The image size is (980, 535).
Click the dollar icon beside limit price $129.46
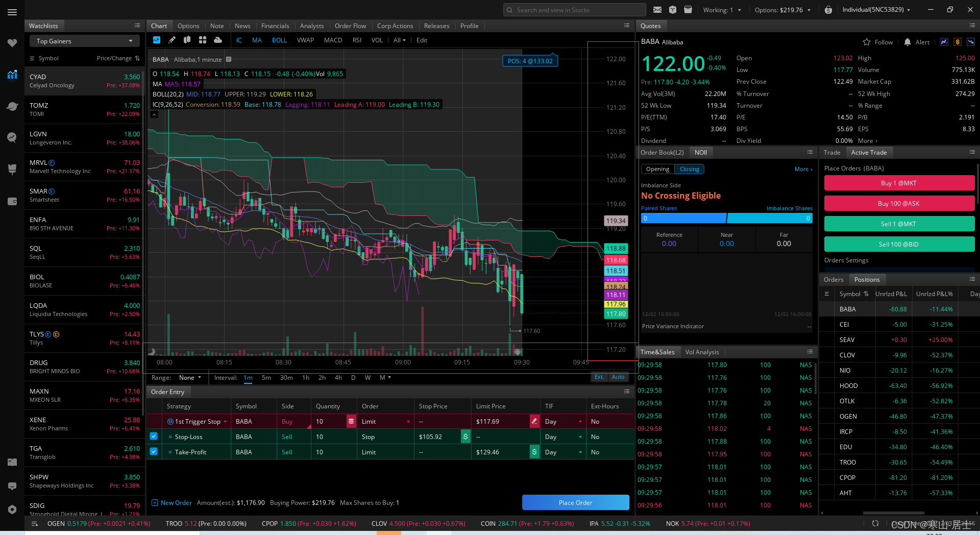click(534, 452)
